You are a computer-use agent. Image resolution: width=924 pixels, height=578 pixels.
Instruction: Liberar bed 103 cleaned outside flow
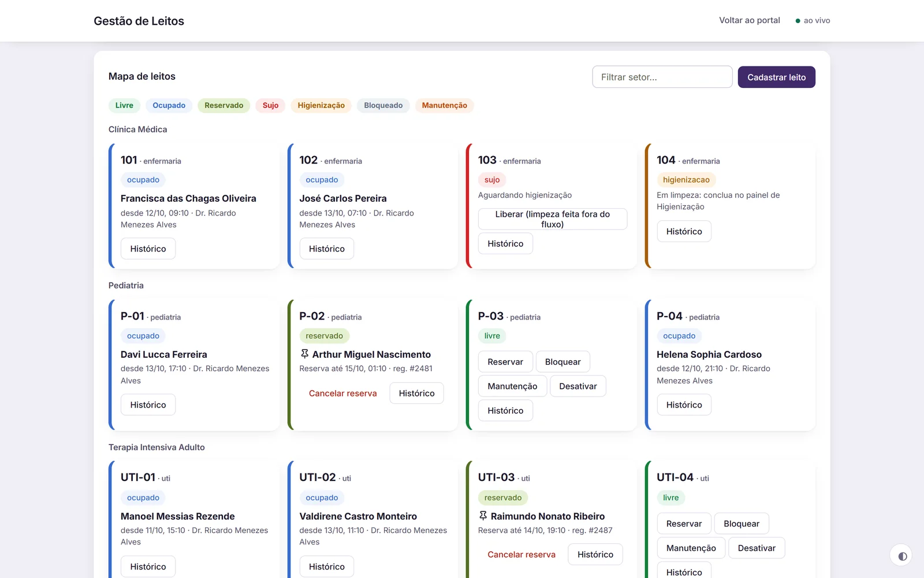[x=553, y=219]
